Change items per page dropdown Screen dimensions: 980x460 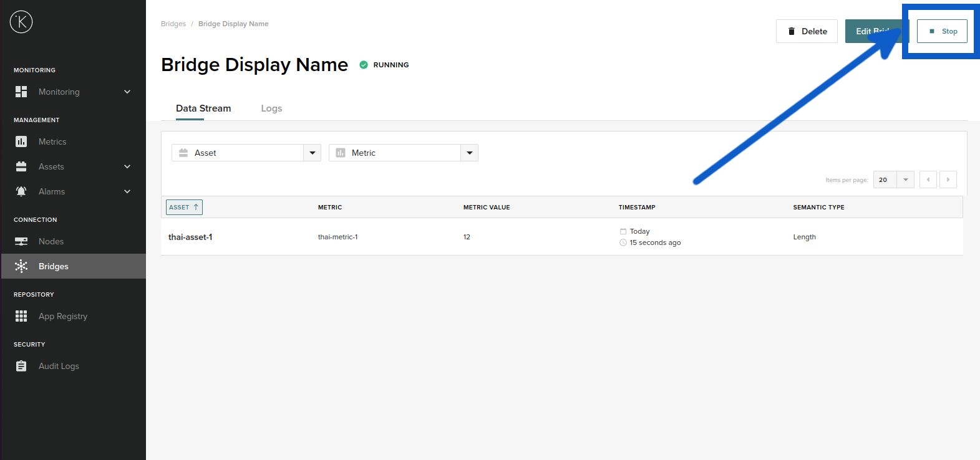tap(893, 180)
